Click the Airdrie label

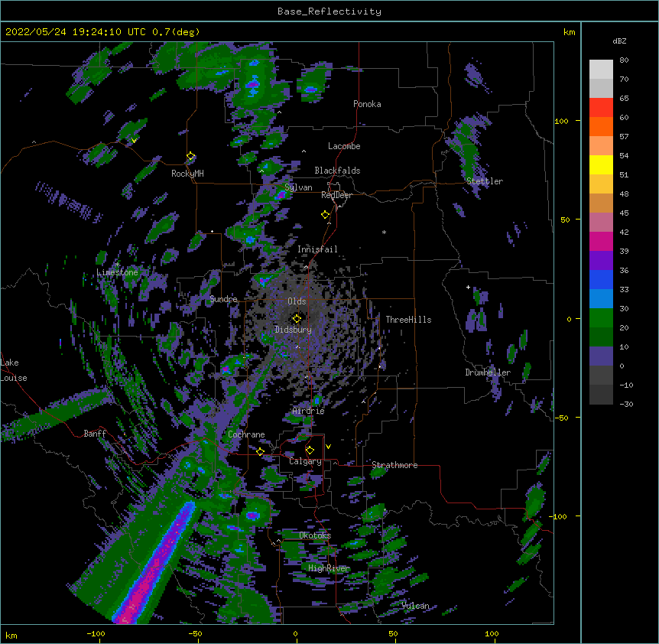308,411
